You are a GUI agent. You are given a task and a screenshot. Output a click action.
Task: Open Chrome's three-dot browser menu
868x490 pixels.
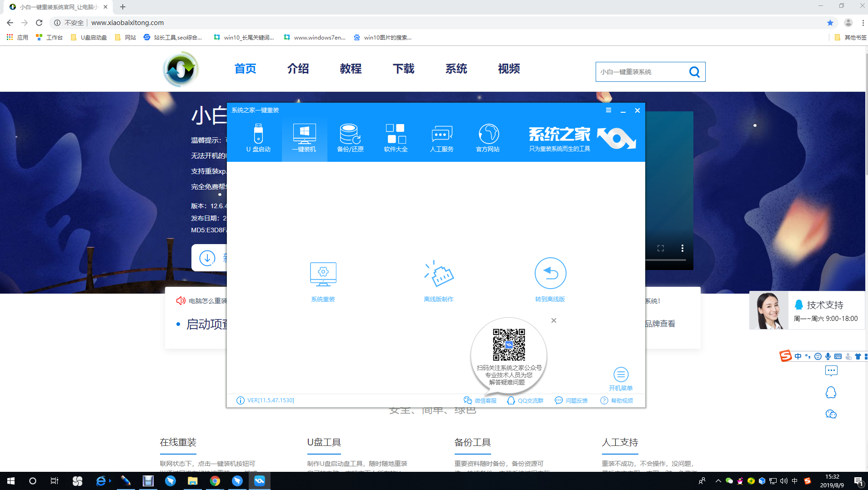pyautogui.click(x=863, y=22)
